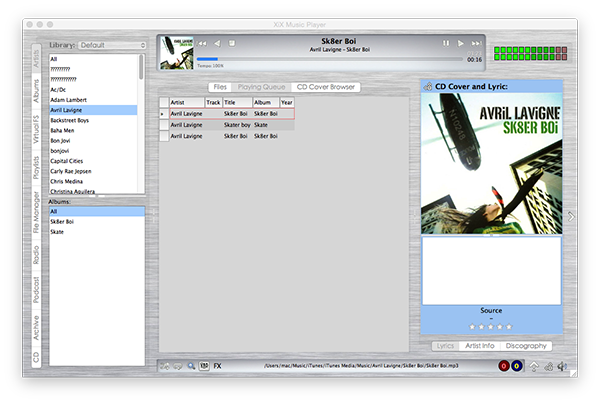The image size is (600, 404).
Task: Select the Skate album in Albums list
Action: (97, 232)
